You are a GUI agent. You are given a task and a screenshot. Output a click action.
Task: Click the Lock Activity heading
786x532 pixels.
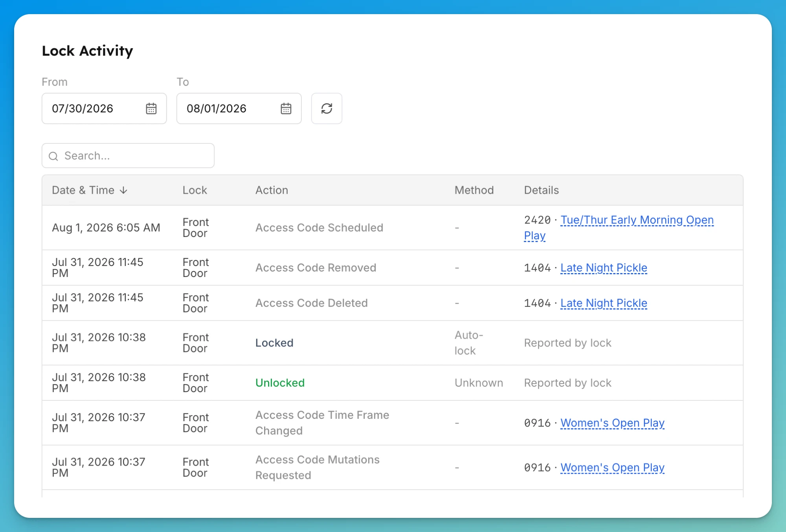coord(87,51)
